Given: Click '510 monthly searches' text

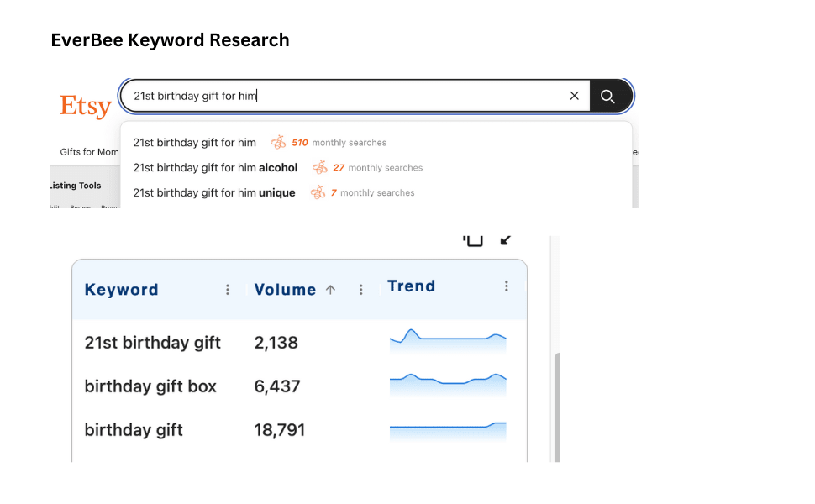Looking at the screenshot, I should (339, 142).
